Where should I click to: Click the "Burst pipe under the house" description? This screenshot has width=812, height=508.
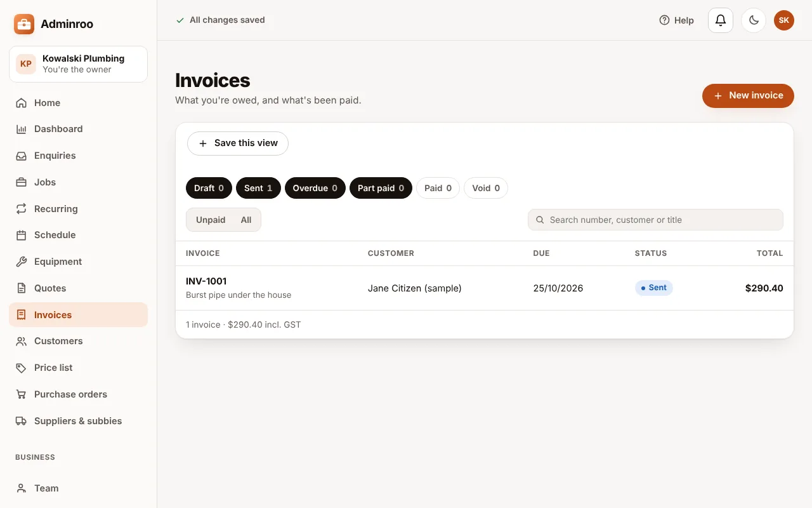click(x=239, y=295)
